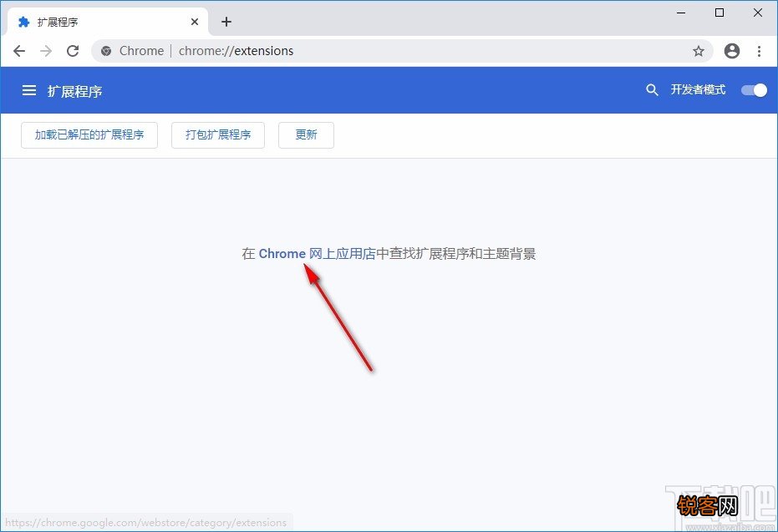
Task: Open the hamburger menu beside 扩展程序
Action: (x=29, y=90)
